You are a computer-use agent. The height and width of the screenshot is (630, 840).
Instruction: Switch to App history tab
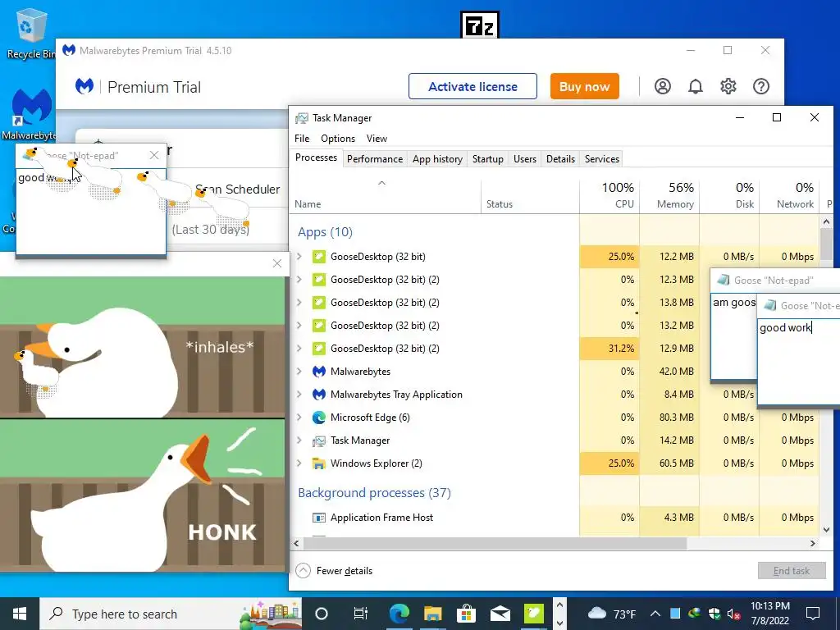click(x=438, y=159)
